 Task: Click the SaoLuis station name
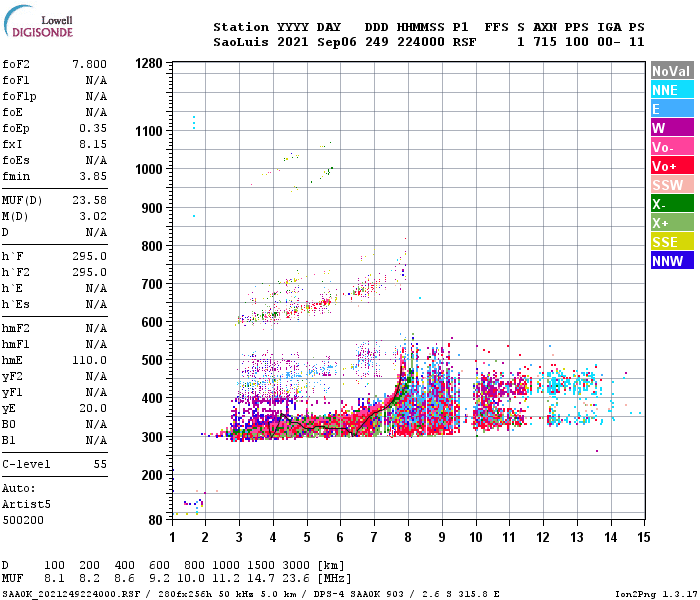(x=241, y=42)
